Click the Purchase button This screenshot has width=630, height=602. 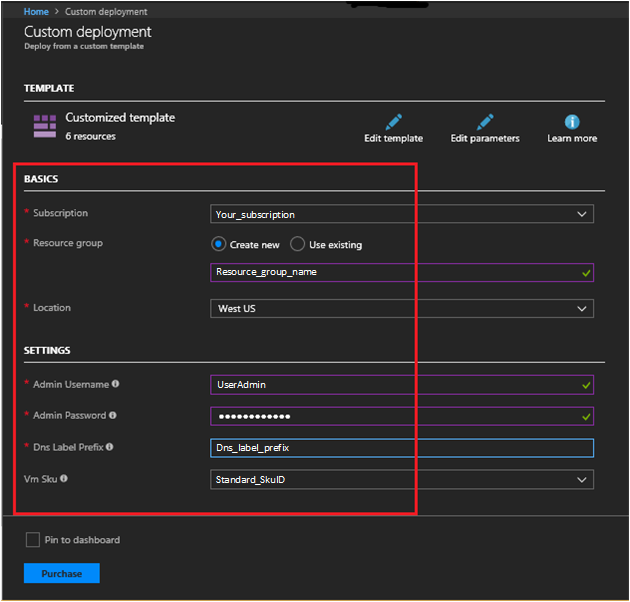(x=61, y=573)
